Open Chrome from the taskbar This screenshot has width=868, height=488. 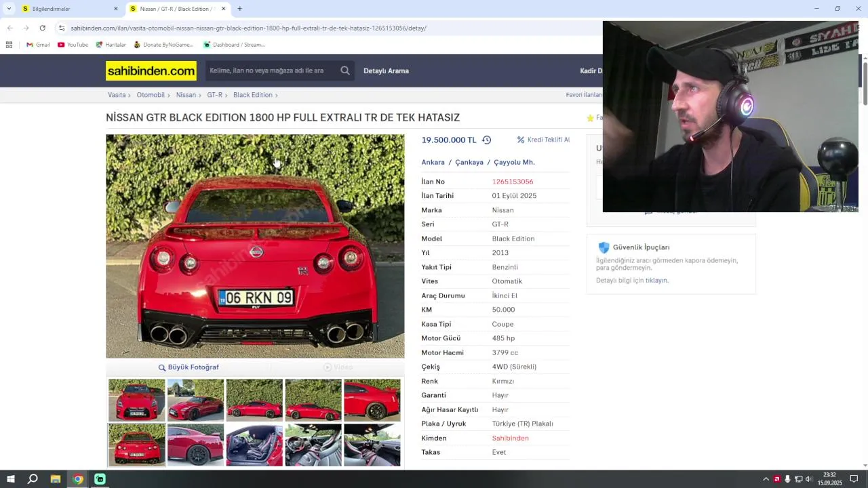coord(78,479)
